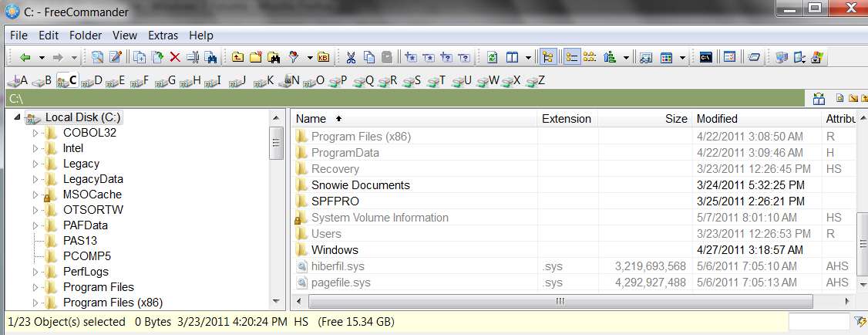Image resolution: width=868 pixels, height=335 pixels.
Task: Sort by the Size column header
Action: coord(644,119)
